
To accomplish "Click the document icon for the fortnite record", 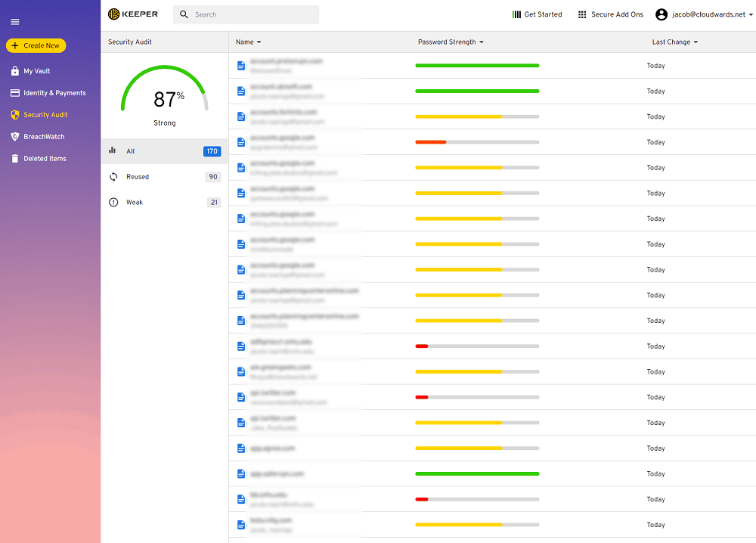I will click(x=241, y=116).
